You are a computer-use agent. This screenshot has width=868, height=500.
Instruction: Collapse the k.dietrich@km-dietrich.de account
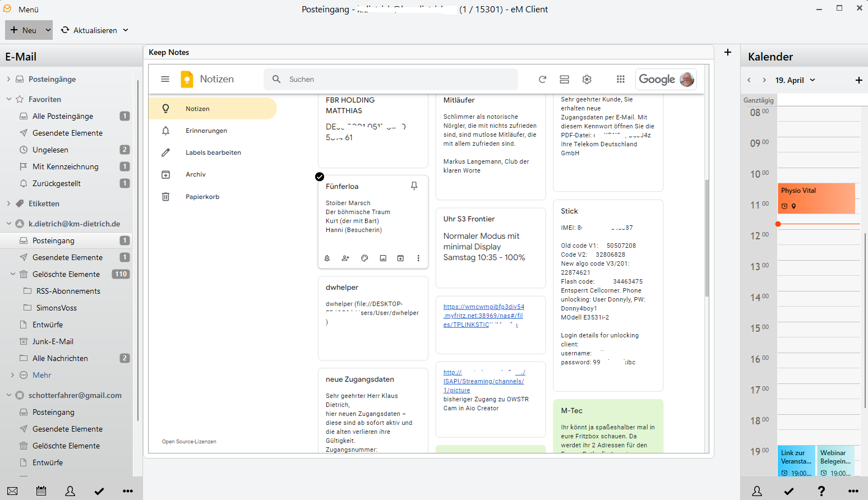click(8, 224)
